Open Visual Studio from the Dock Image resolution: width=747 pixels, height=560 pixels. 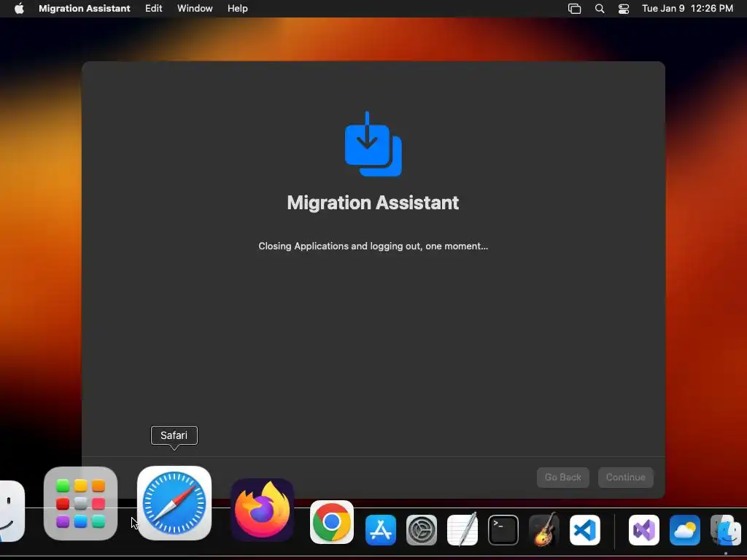[x=644, y=530]
